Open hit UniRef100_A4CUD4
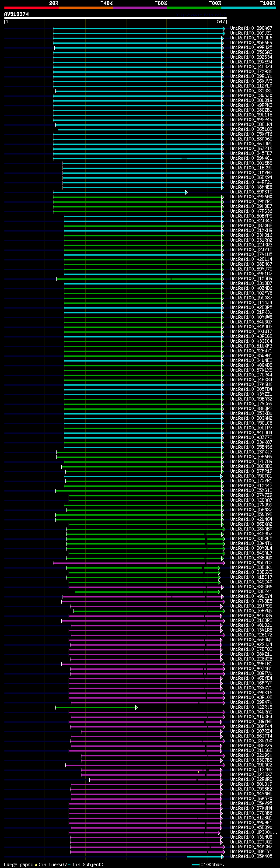Screen dimensions: 280x868 251,433
